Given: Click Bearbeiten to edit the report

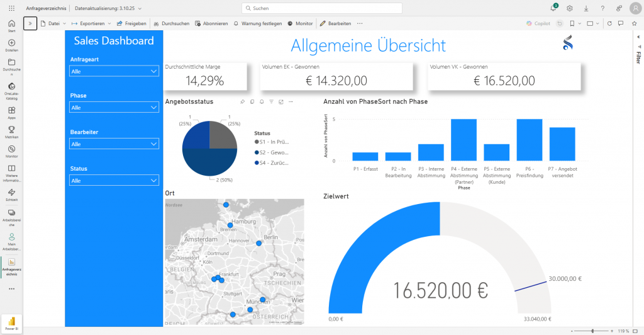Looking at the screenshot, I should (x=335, y=23).
